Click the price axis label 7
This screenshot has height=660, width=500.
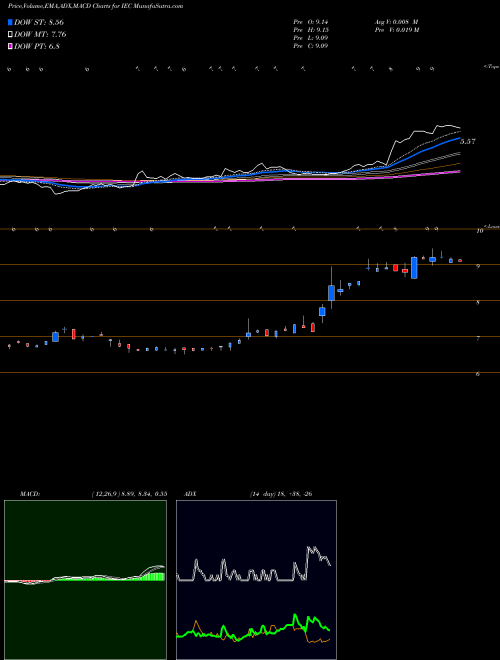point(478,338)
